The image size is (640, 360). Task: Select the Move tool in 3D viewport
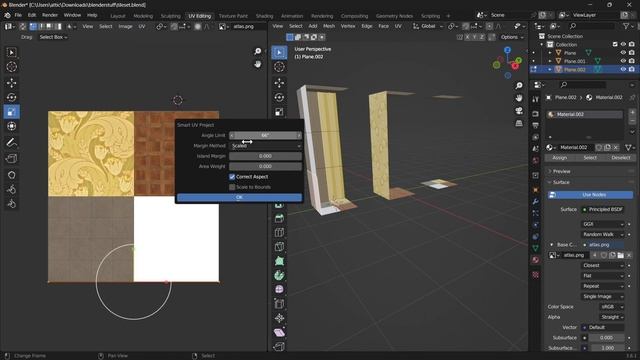(279, 83)
